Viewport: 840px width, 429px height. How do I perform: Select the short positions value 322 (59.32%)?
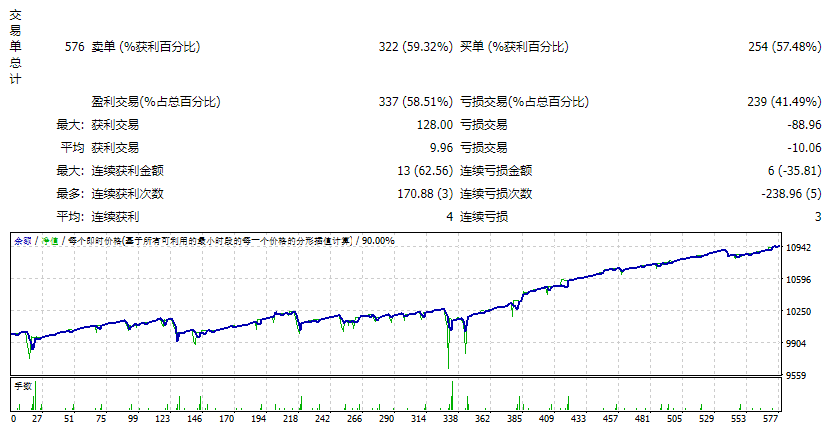click(416, 47)
